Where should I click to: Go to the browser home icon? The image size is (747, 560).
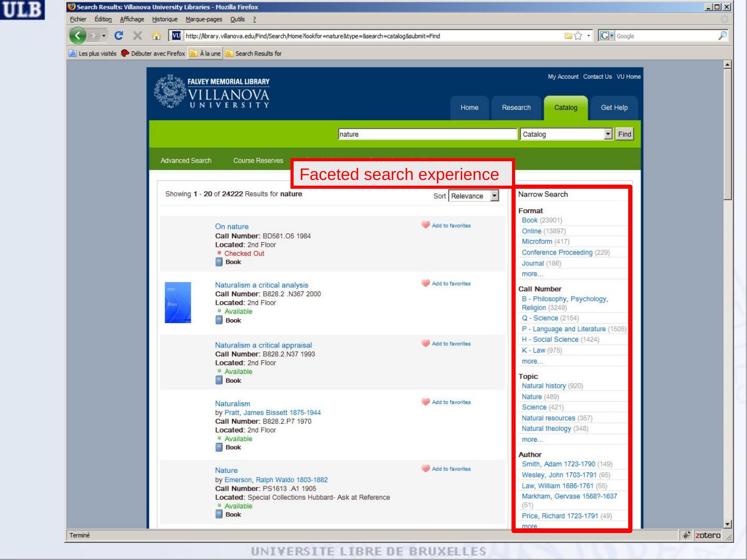(x=156, y=36)
